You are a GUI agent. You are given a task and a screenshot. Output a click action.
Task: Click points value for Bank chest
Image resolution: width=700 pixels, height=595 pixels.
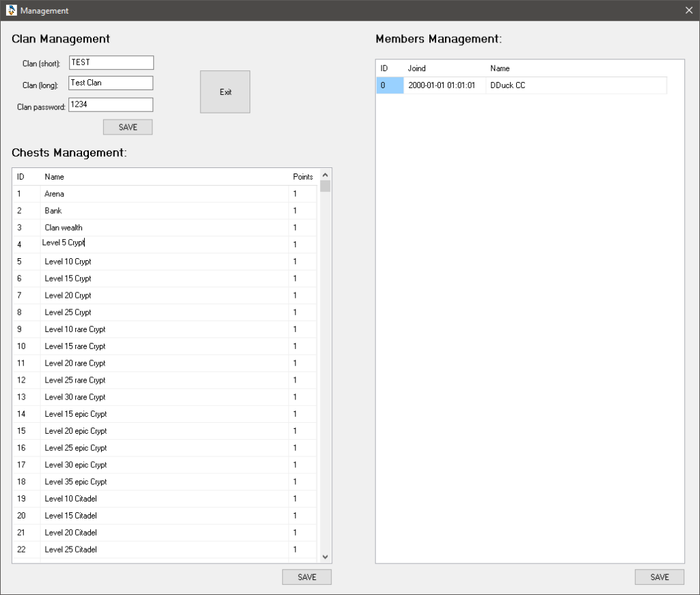click(295, 211)
